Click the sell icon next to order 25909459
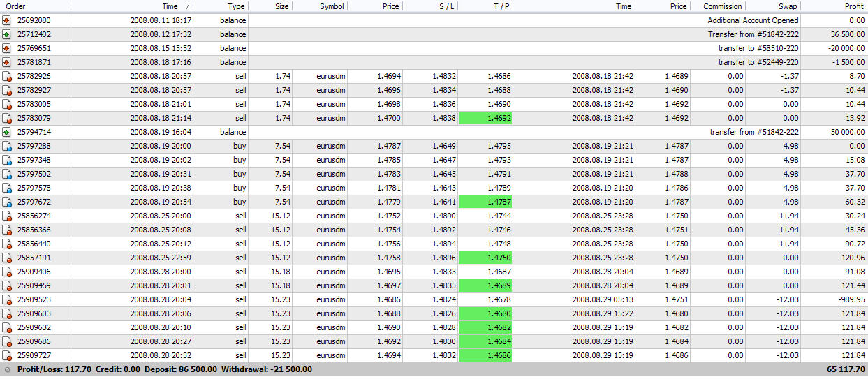Screen dimensions: 868x386 pos(6,285)
